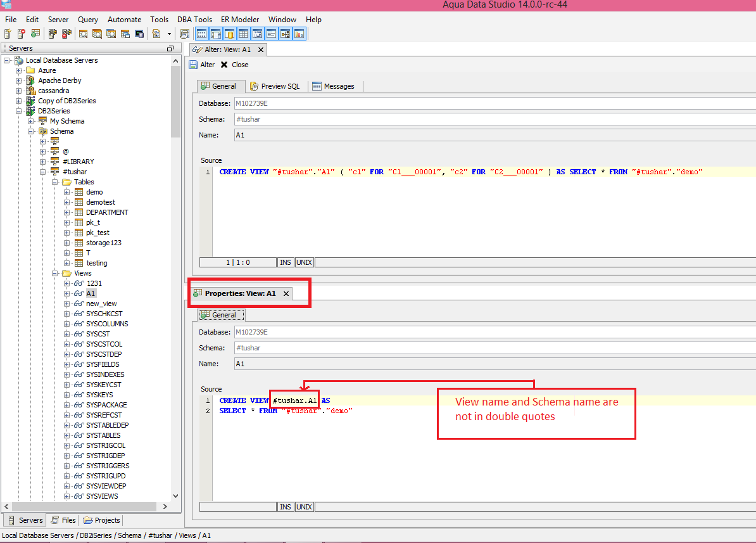Toggle UNIX line ending in Alter editor status bar
756x543 pixels.
click(304, 262)
